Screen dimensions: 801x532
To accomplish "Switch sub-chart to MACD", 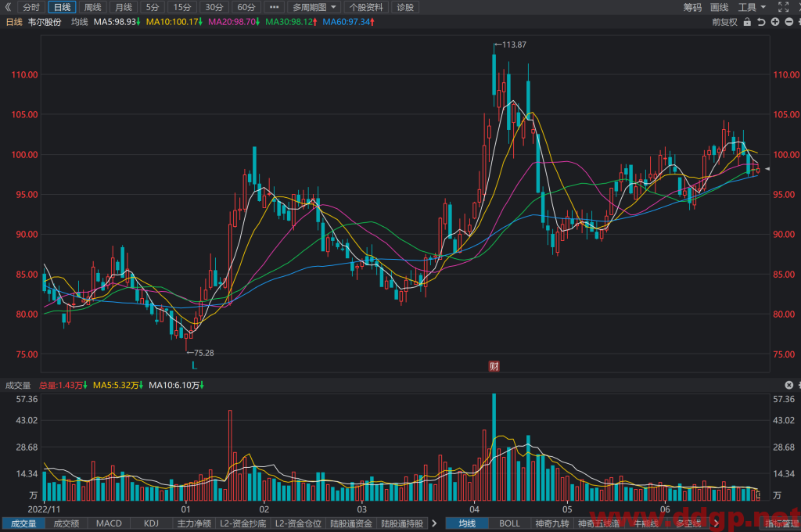I will (109, 523).
